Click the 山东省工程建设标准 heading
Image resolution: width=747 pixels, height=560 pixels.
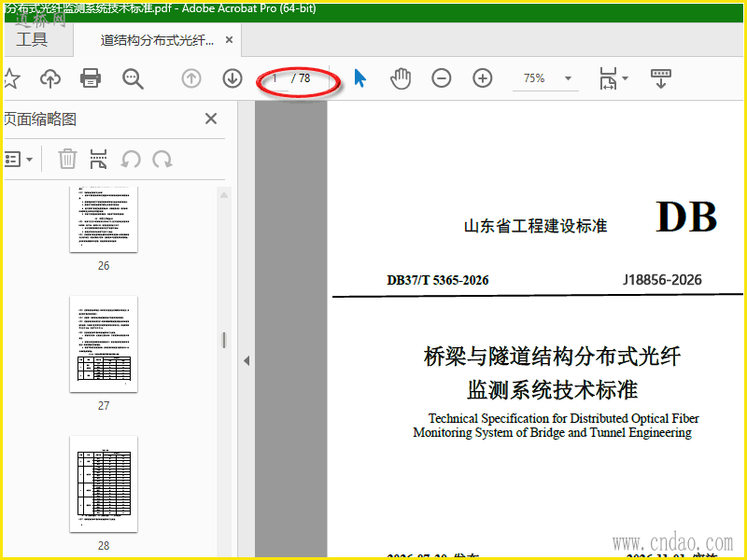click(535, 226)
